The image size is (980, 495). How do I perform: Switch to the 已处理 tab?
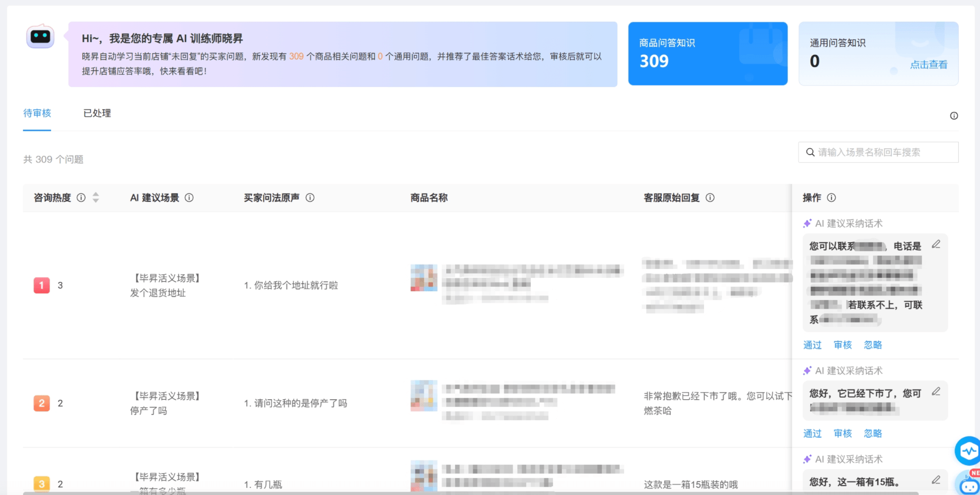click(x=97, y=113)
